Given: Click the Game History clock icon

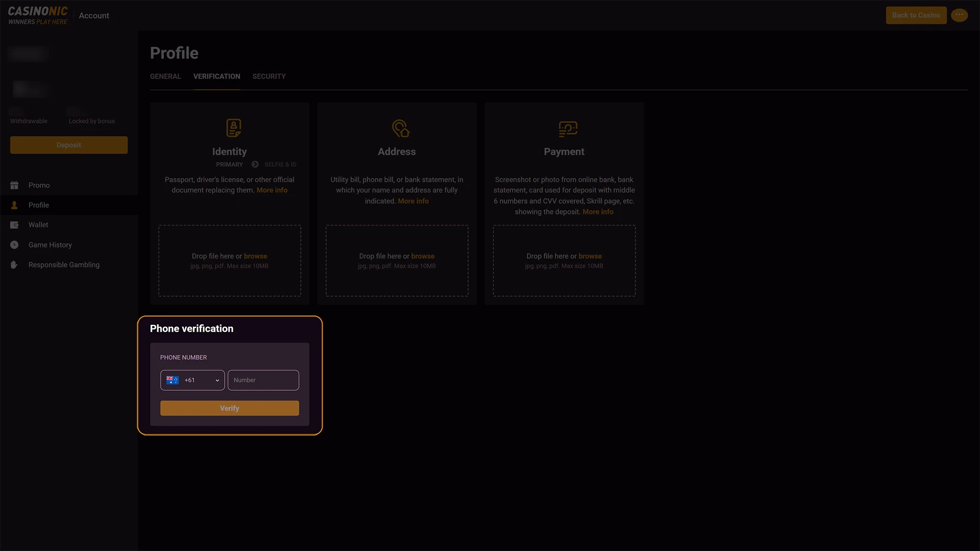Looking at the screenshot, I should 14,245.
